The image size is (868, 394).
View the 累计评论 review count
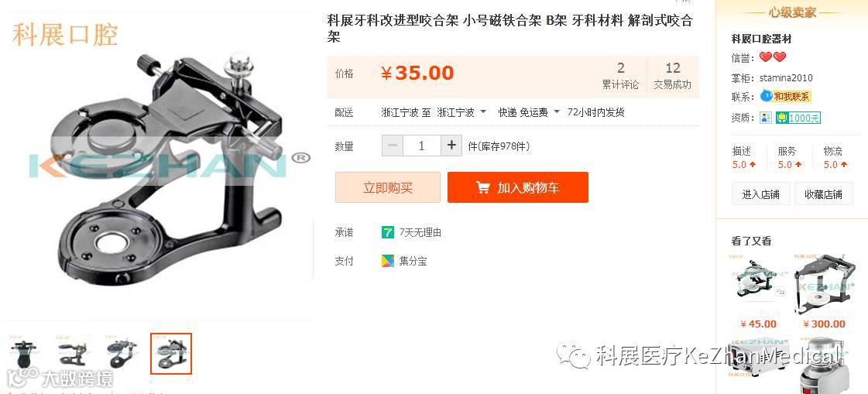point(620,76)
